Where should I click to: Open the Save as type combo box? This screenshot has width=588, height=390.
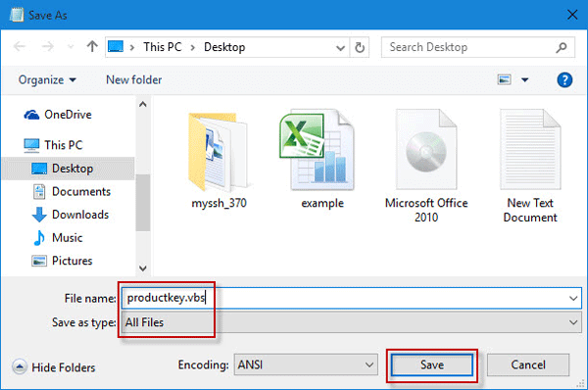(352, 322)
